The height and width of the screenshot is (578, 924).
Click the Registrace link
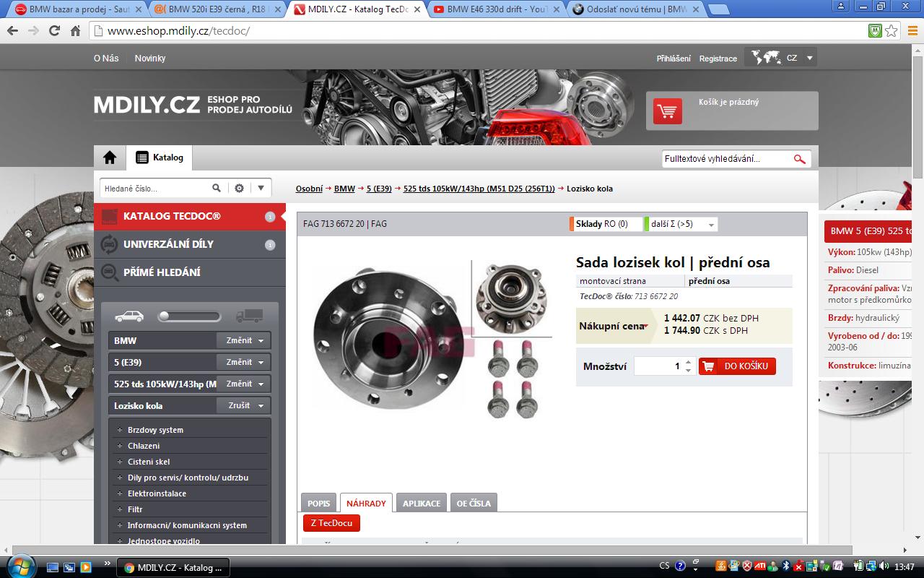718,59
